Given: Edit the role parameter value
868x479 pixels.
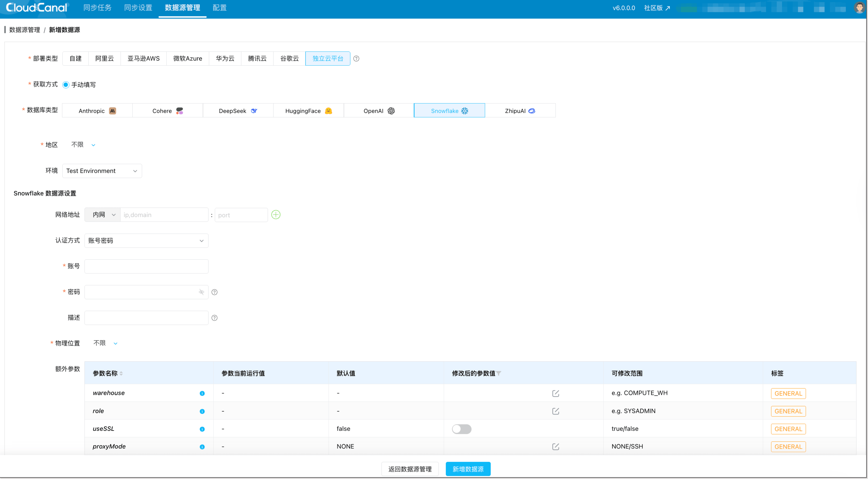Looking at the screenshot, I should [x=556, y=411].
